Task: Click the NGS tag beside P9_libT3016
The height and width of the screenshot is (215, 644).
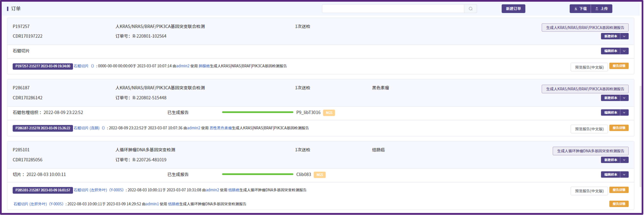Action: (329, 113)
